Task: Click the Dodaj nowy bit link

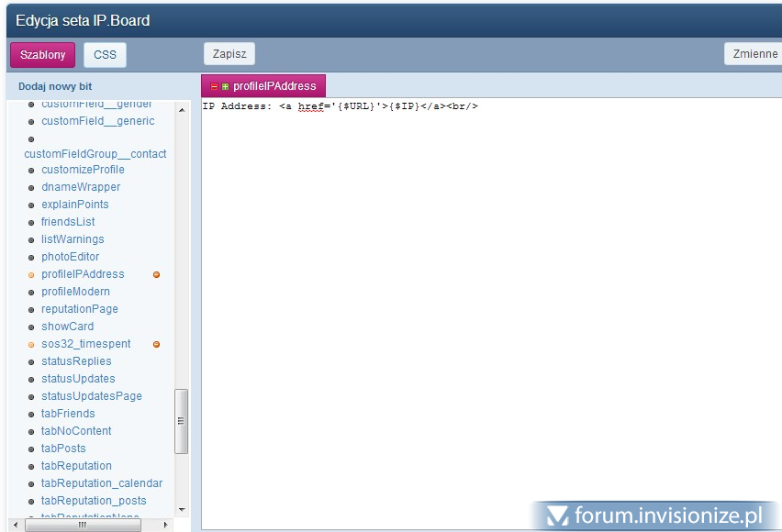Action: [55, 86]
